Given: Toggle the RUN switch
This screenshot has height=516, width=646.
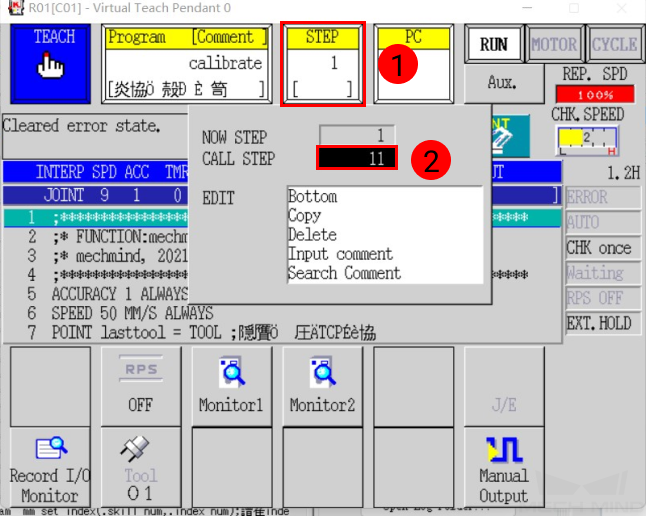Looking at the screenshot, I should 494,44.
